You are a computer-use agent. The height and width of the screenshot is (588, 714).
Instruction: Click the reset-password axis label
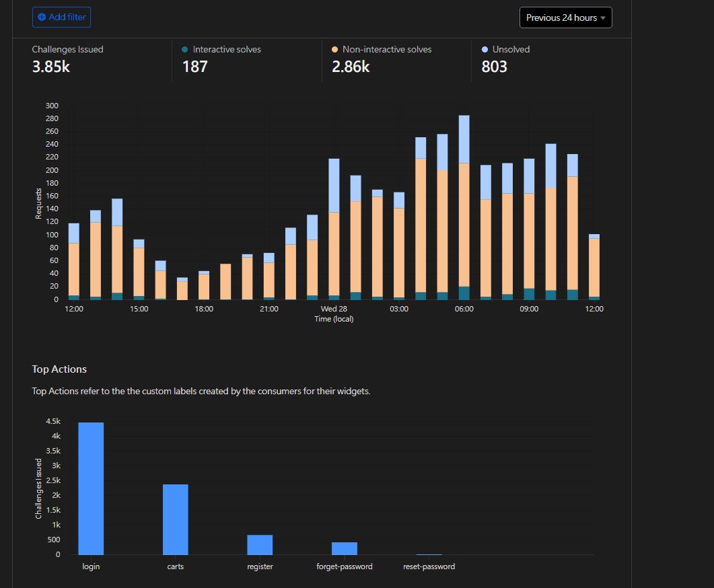coord(429,566)
